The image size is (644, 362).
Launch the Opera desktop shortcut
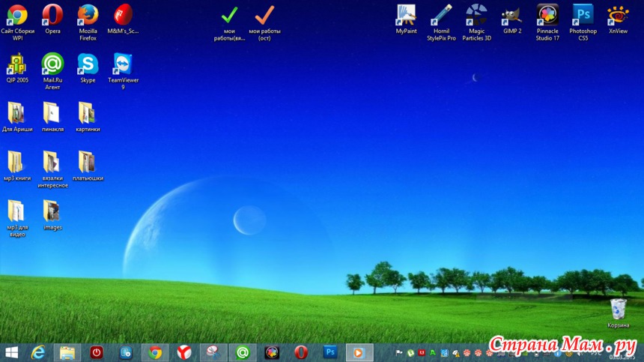[52, 19]
